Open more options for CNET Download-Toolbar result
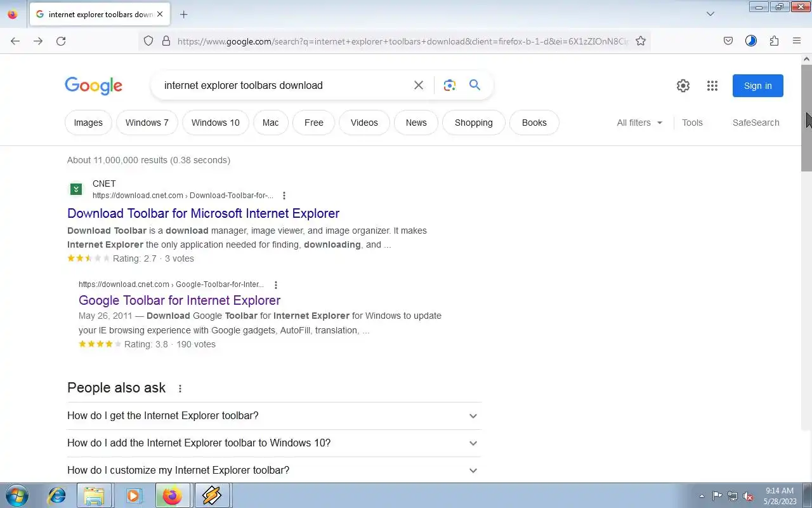Viewport: 812px width, 508px height. (284, 196)
